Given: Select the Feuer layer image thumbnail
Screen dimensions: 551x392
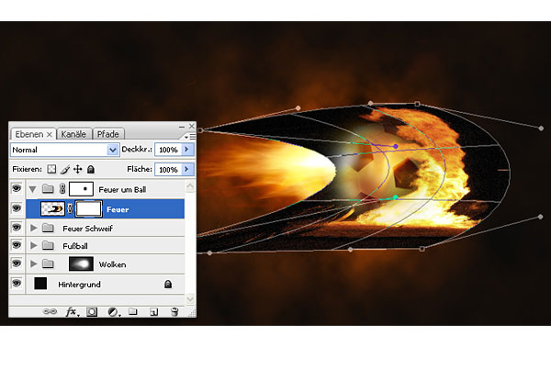Looking at the screenshot, I should 52,208.
